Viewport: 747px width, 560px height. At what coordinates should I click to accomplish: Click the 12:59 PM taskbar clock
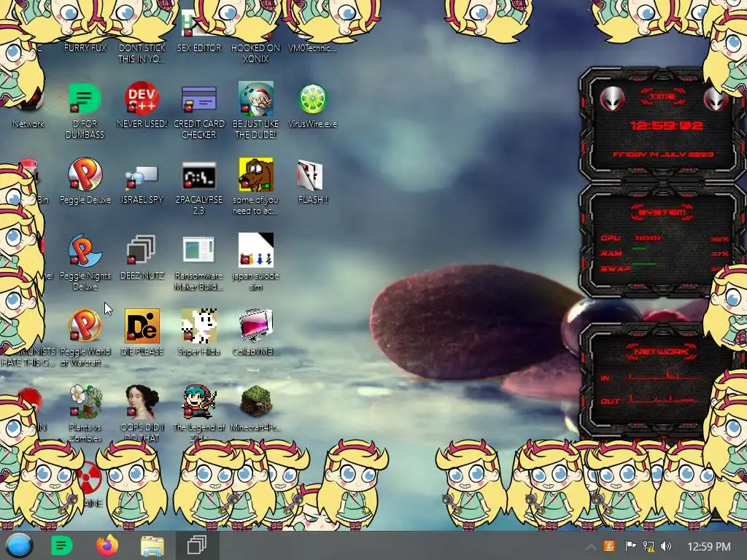point(709,547)
